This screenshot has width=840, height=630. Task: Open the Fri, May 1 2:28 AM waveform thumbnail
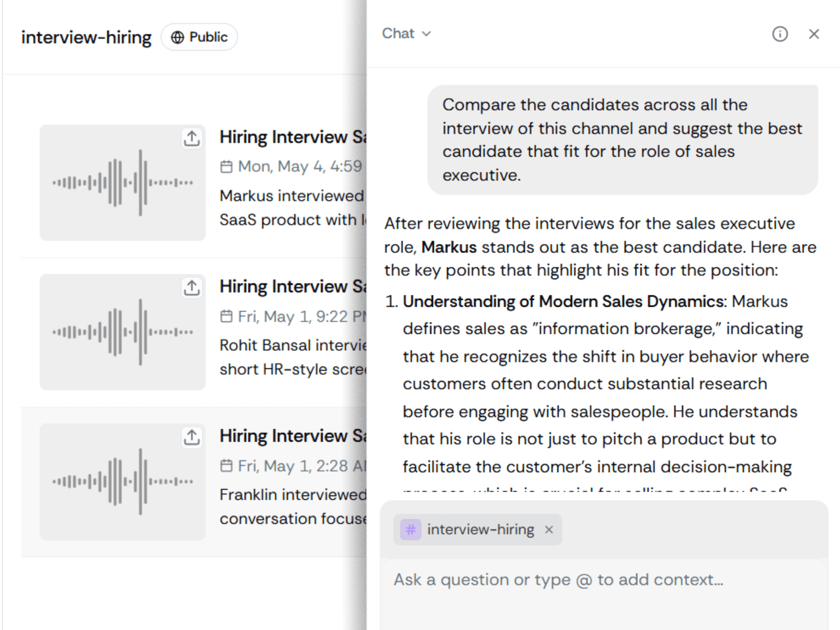123,481
